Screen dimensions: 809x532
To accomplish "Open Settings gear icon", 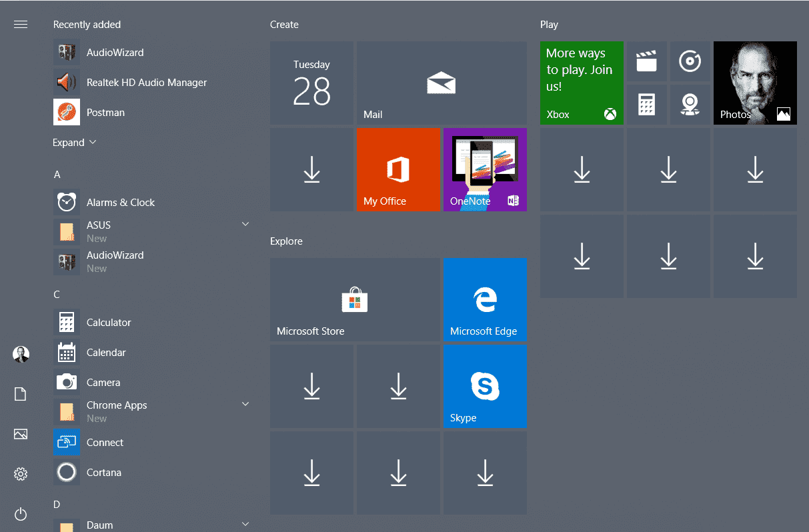I will [x=21, y=474].
